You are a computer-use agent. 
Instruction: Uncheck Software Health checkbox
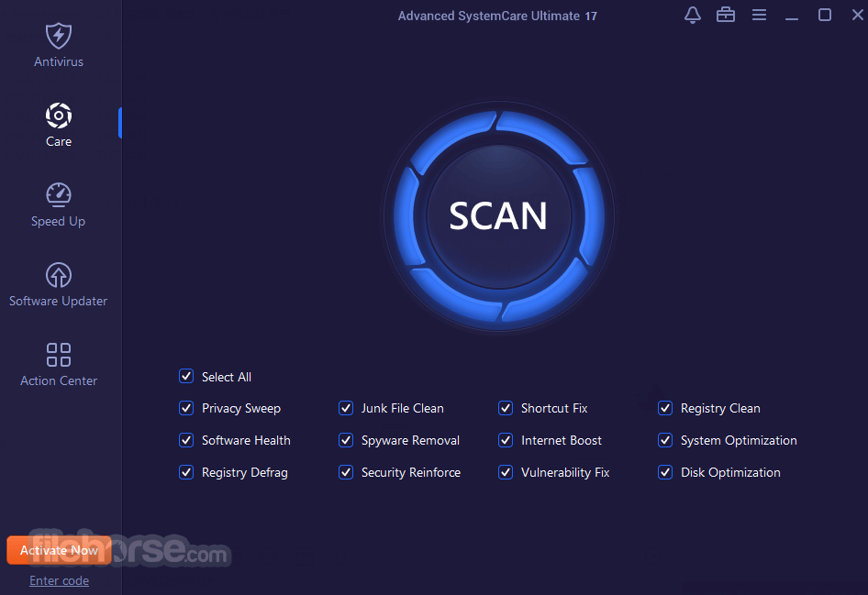(186, 440)
